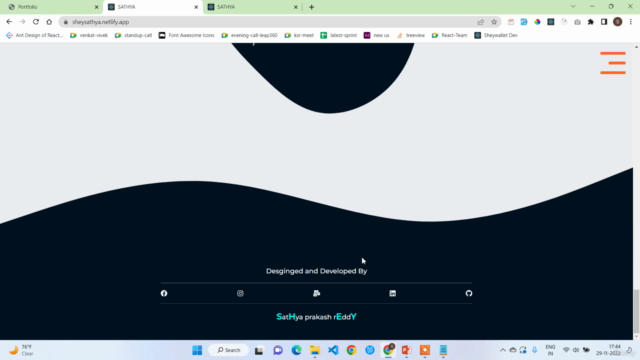Bookmark this page with the star icon
The width and height of the screenshot is (640, 360).
(494, 22)
